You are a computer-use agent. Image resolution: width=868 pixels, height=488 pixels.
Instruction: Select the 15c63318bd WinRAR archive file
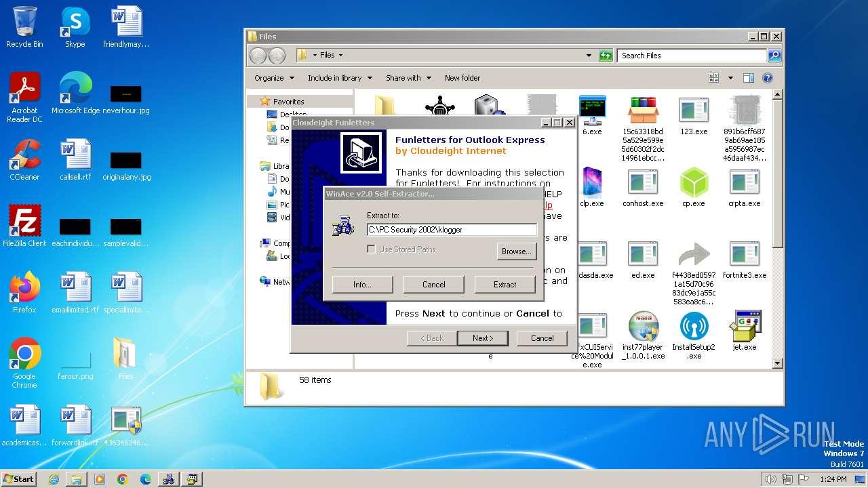(643, 129)
